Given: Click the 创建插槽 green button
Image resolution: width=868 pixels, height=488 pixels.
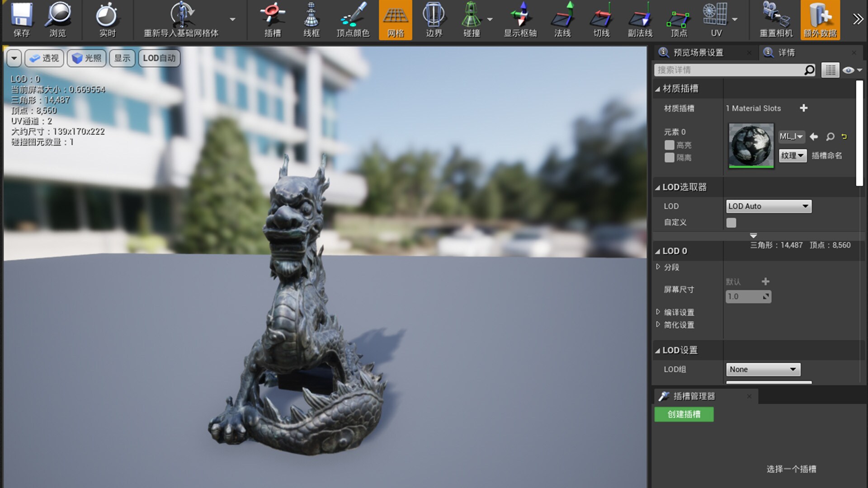Looking at the screenshot, I should tap(684, 414).
